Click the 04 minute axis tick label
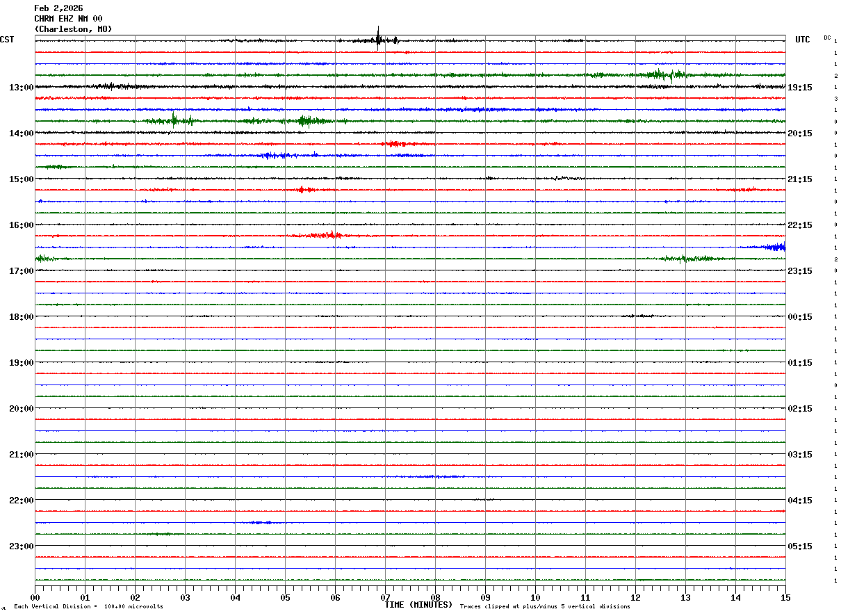841x616 pixels. tap(236, 597)
